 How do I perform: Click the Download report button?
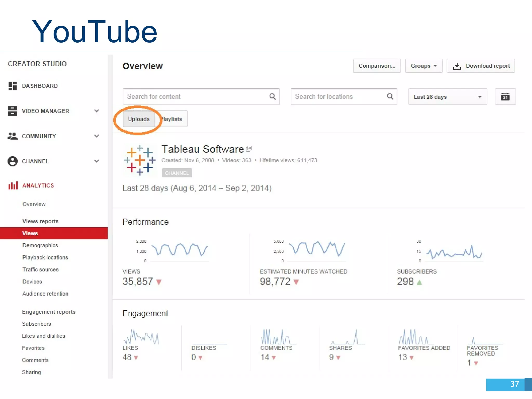(x=481, y=66)
